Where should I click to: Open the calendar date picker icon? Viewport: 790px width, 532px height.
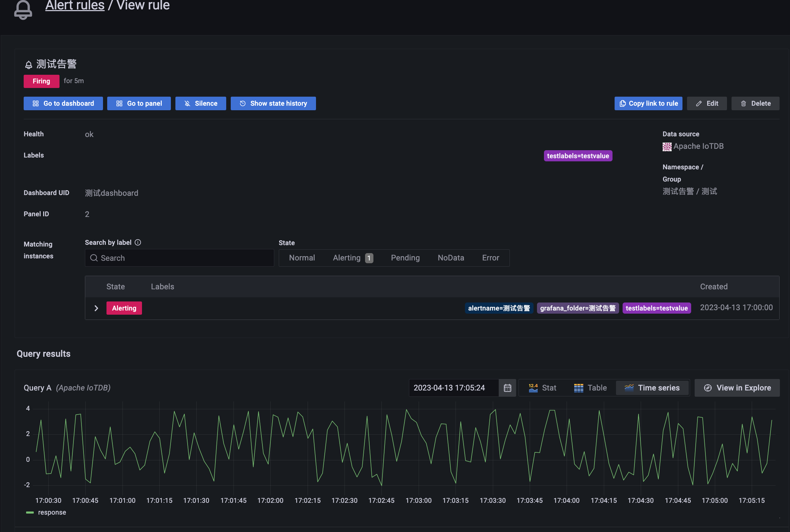pos(507,388)
